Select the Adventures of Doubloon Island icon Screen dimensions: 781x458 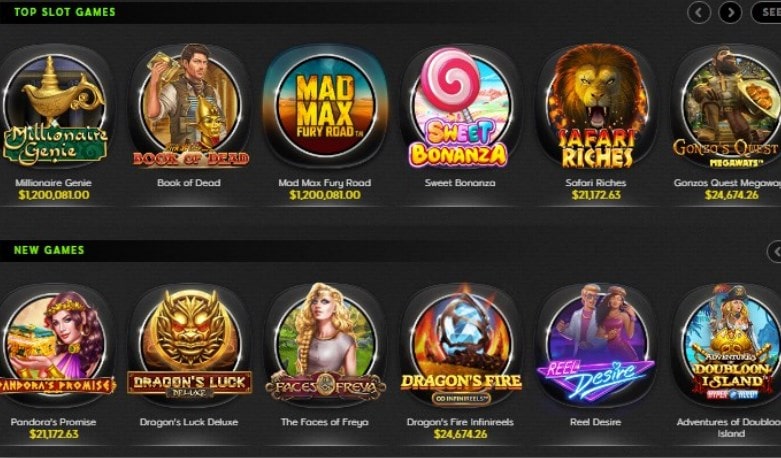(x=728, y=345)
